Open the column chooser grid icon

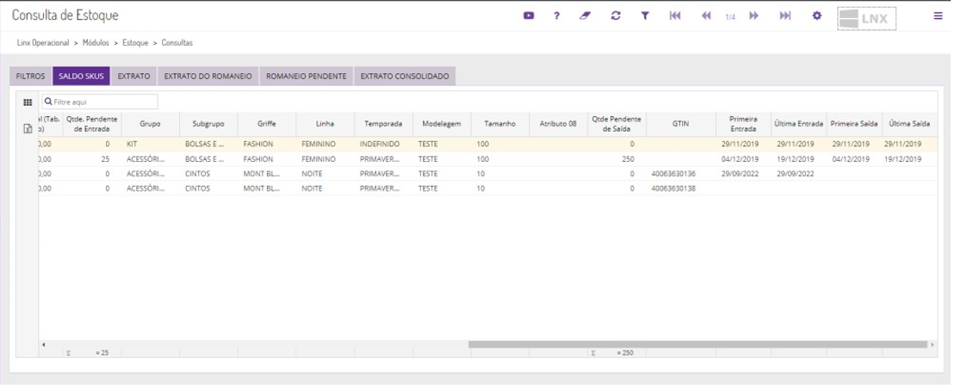[27, 102]
